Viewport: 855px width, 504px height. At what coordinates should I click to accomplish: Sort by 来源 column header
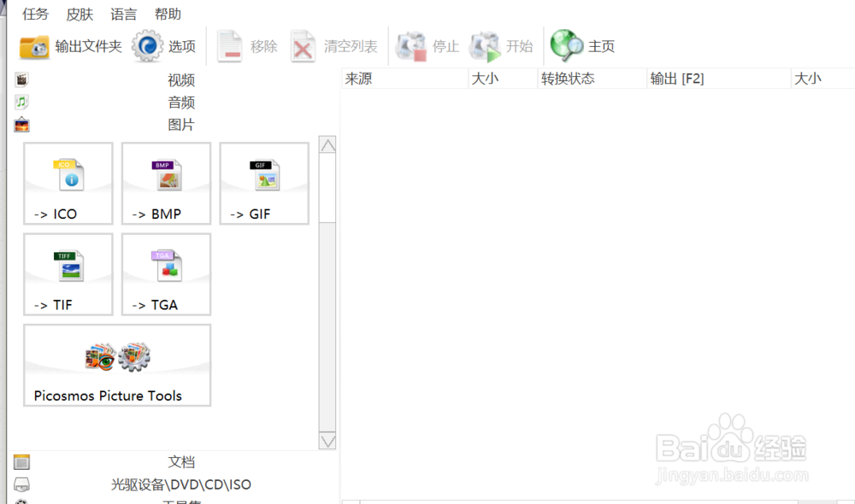click(x=404, y=79)
